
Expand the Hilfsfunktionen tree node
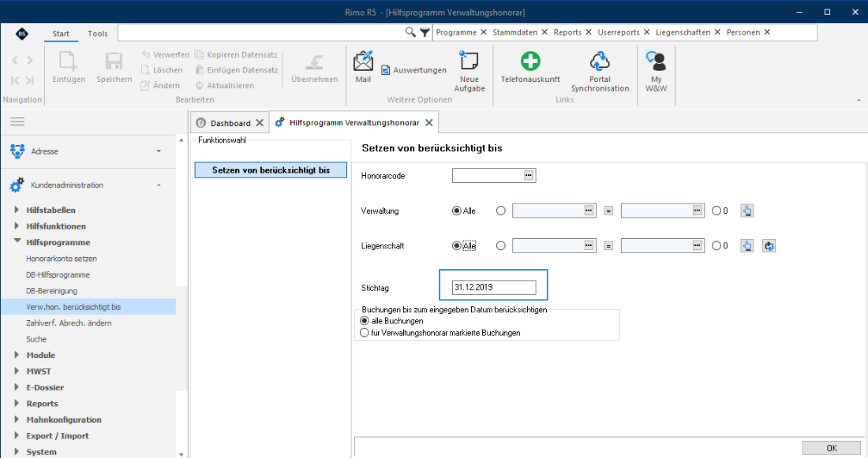click(x=17, y=226)
